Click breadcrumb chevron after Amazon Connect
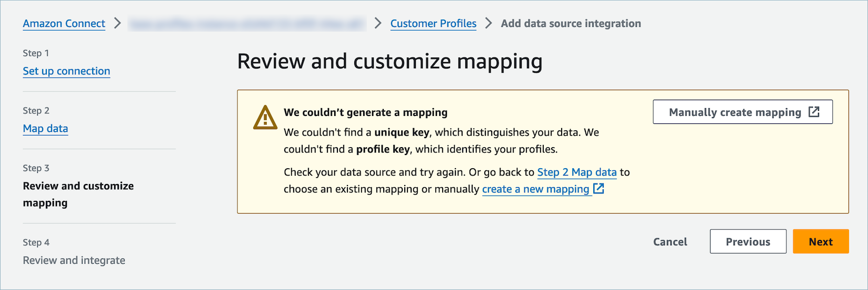The width and height of the screenshot is (868, 290). point(117,23)
